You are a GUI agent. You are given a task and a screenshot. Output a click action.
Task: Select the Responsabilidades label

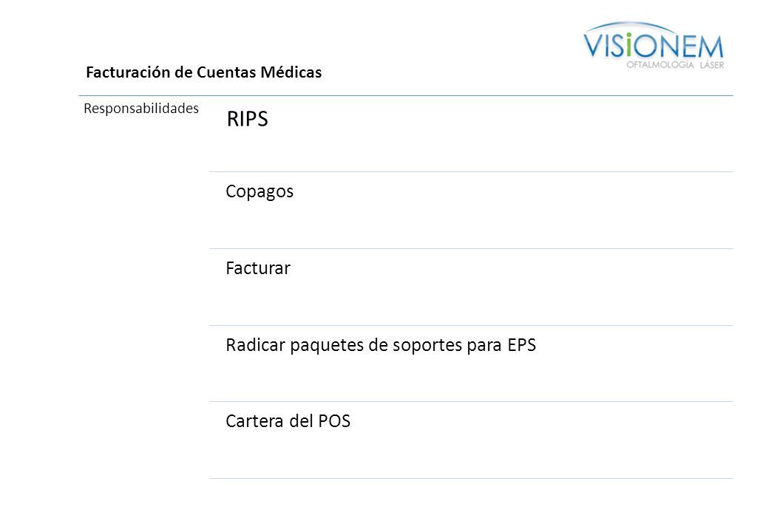click(141, 109)
